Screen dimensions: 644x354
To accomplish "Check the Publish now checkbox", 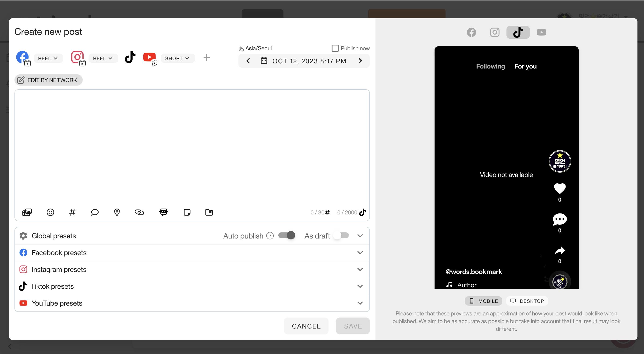I will (335, 48).
